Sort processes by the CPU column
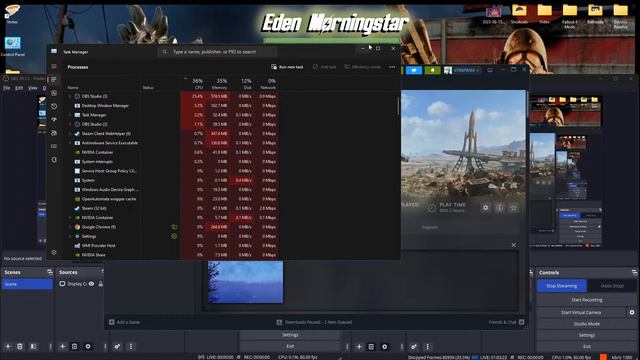The image size is (640, 360). pyautogui.click(x=198, y=84)
